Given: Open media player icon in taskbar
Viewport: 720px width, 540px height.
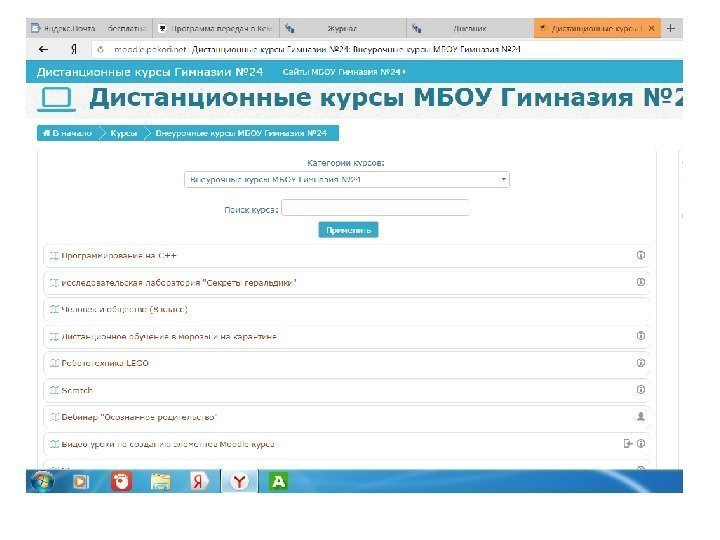Looking at the screenshot, I should 81,481.
